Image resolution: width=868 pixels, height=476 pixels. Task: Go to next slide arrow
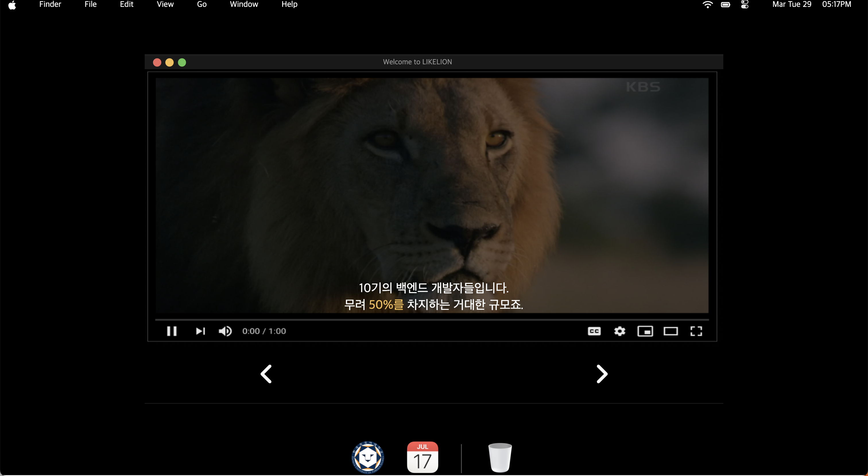click(x=602, y=374)
